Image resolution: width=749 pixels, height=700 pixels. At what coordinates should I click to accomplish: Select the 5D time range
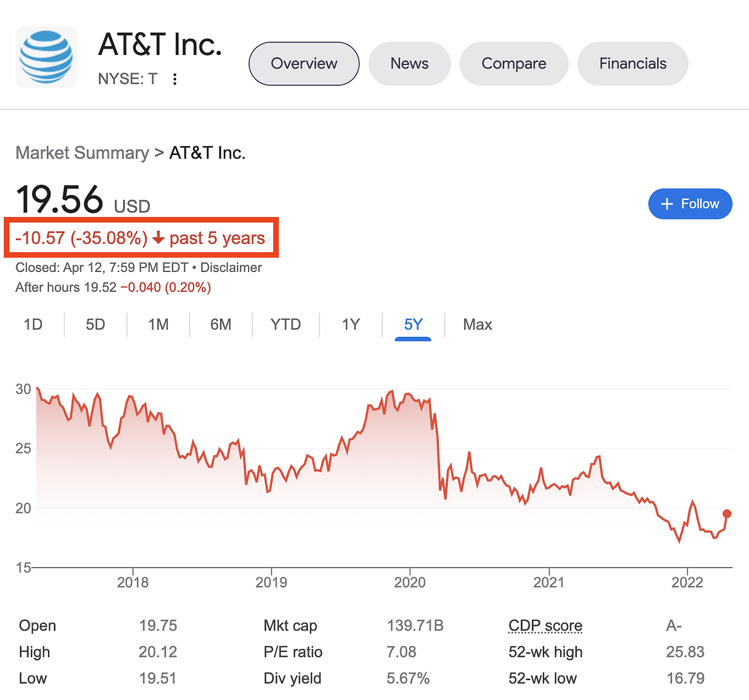[x=95, y=325]
